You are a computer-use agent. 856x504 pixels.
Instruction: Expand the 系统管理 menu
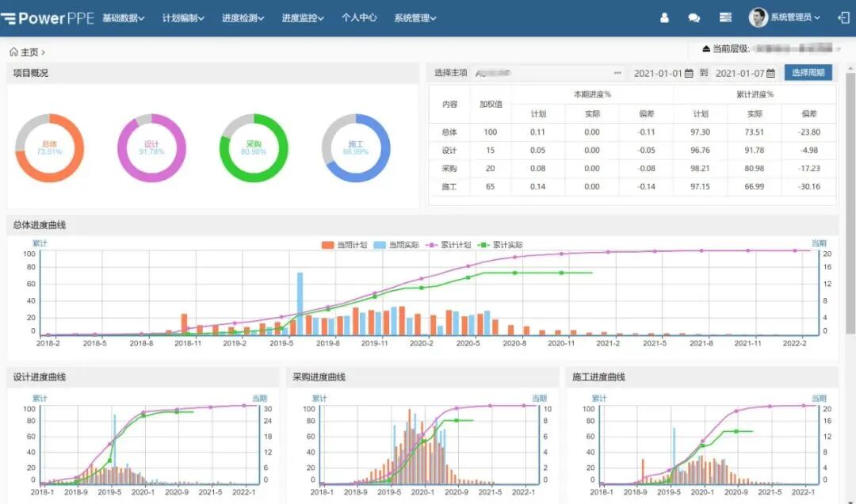point(415,18)
